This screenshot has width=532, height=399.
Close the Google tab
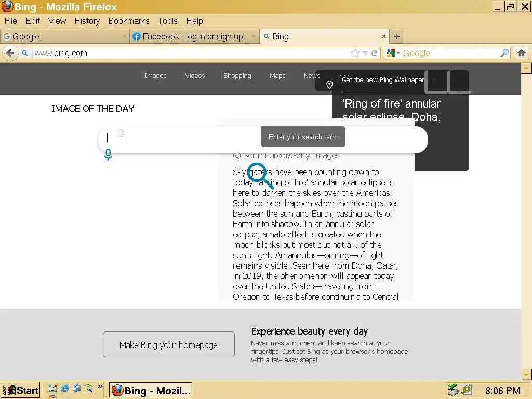coord(124,36)
